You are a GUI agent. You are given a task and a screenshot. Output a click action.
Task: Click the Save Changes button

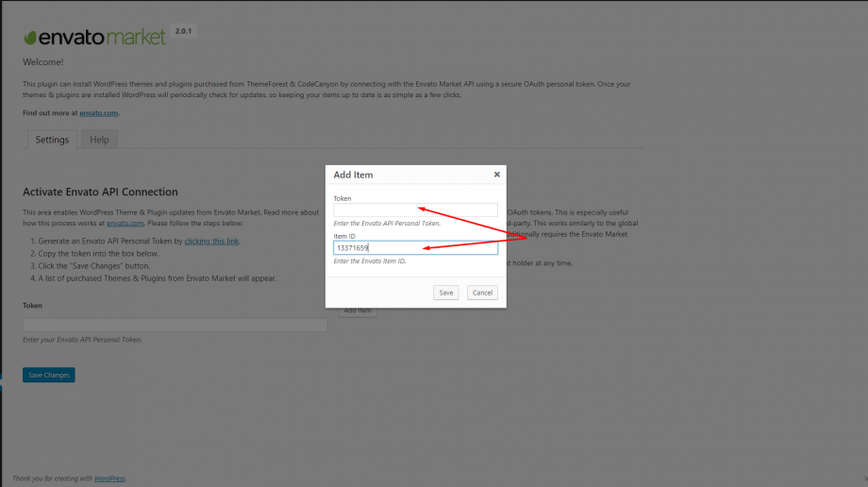[48, 376]
